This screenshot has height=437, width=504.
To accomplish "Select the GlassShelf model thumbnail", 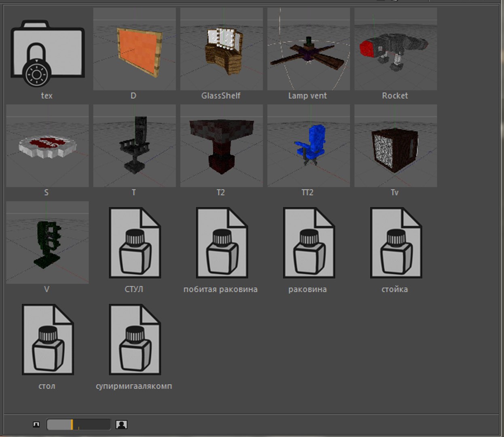I will [221, 49].
